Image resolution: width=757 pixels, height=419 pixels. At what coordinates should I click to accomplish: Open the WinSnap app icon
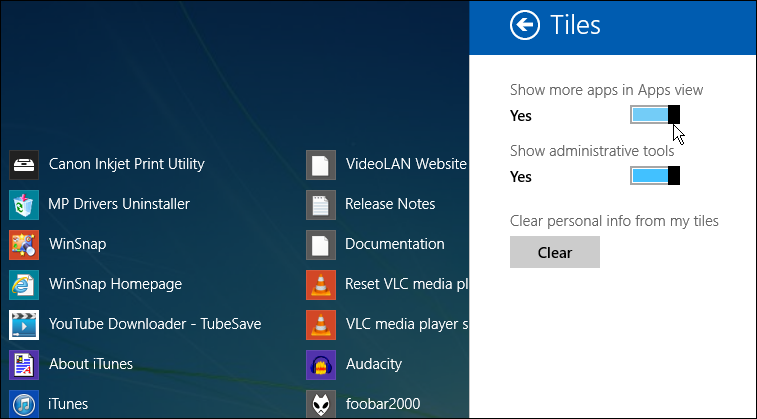pos(24,245)
